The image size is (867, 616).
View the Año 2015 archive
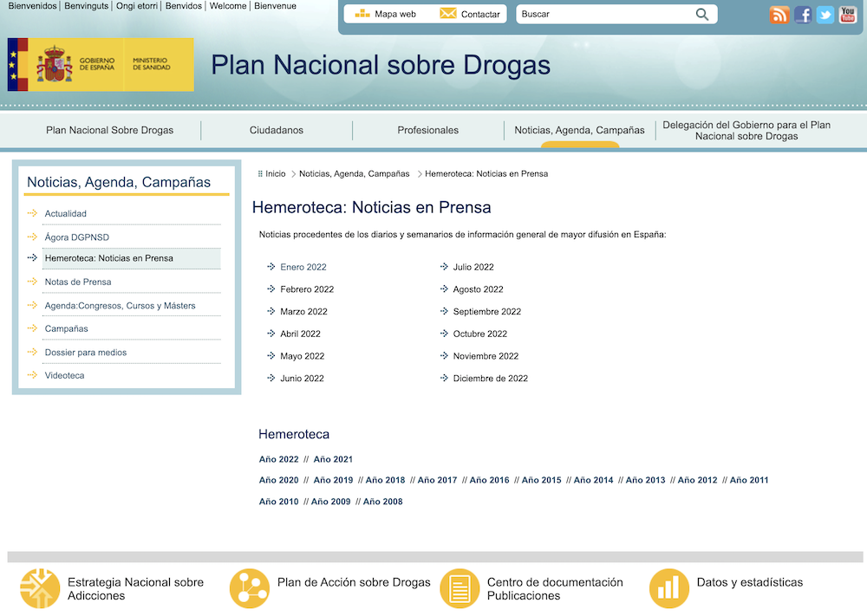[x=541, y=480]
